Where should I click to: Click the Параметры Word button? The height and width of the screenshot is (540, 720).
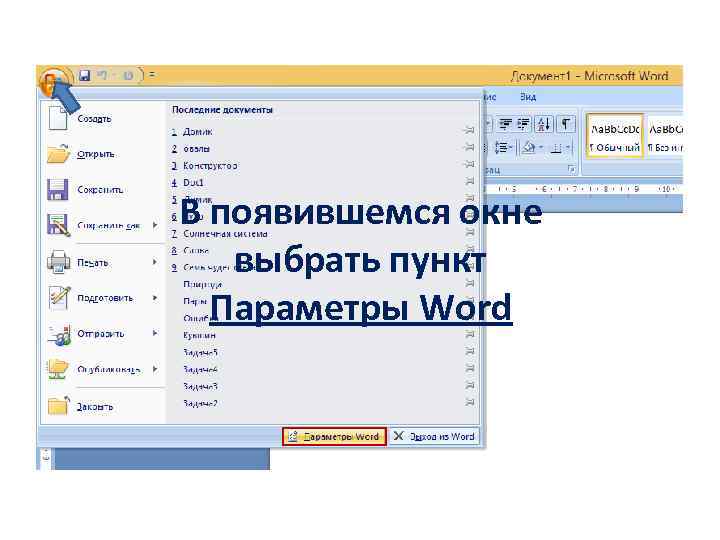[x=334, y=436]
